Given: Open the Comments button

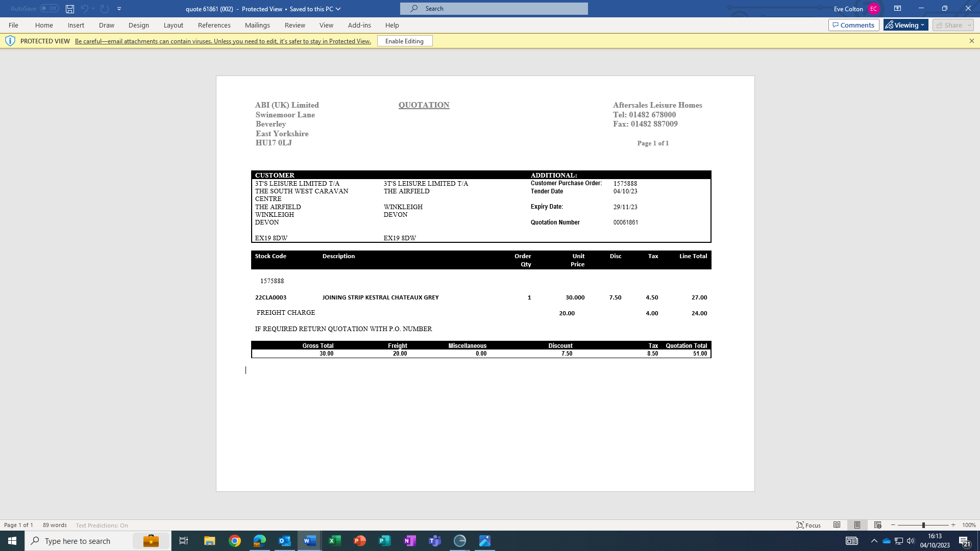Looking at the screenshot, I should [x=853, y=25].
